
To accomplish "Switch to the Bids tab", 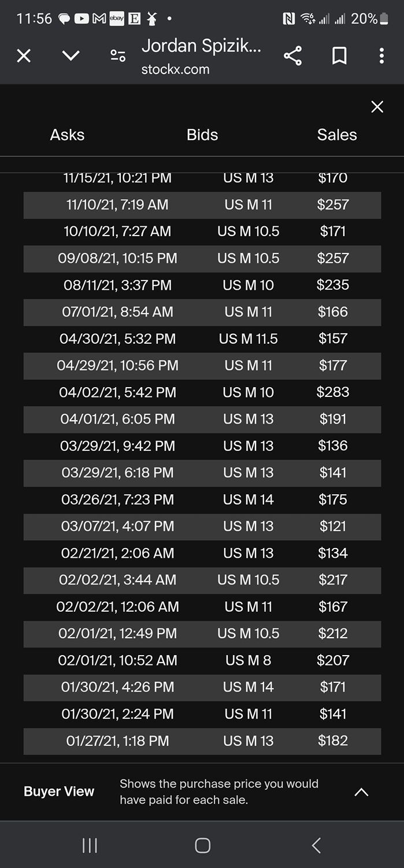I will tap(202, 135).
